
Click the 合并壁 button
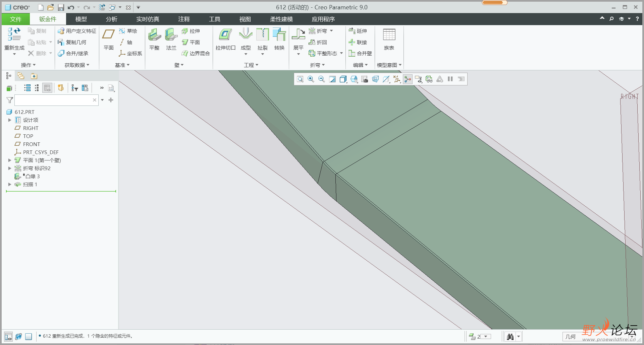[360, 53]
